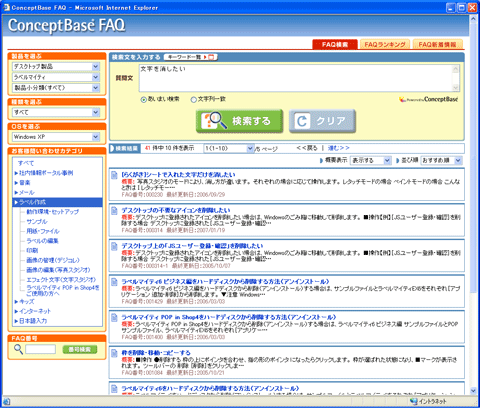Open the 並び順 おすすめ順 dropdown
The image size is (480, 408).
458,160
